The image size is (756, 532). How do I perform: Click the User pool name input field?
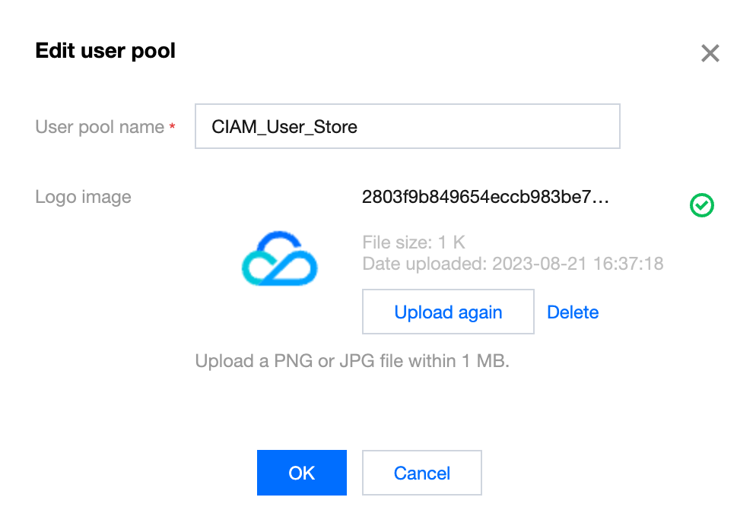point(407,126)
